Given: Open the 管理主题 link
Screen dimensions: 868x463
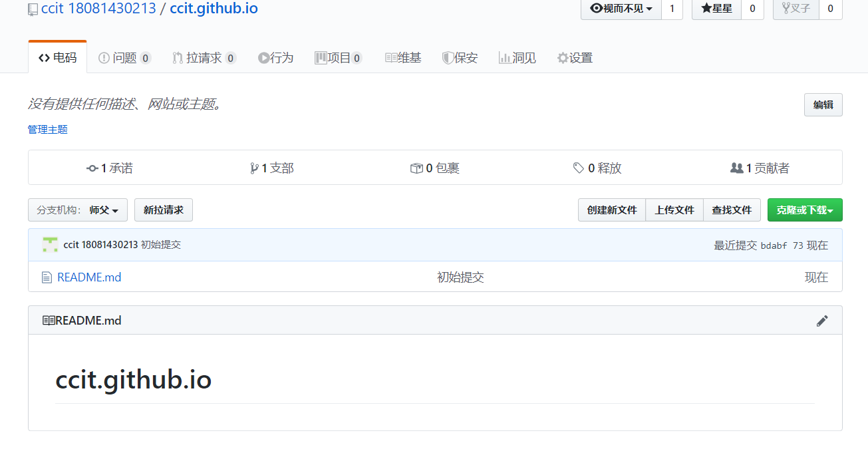Looking at the screenshot, I should [x=47, y=129].
